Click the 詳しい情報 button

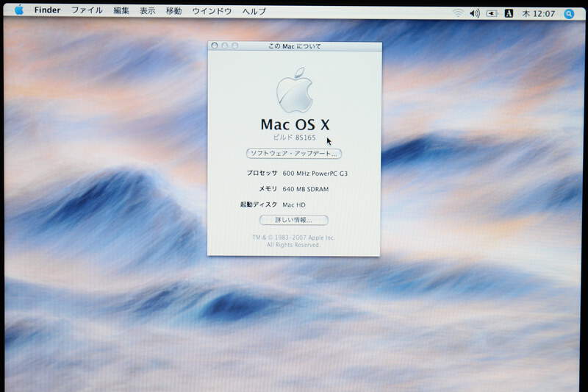(293, 220)
